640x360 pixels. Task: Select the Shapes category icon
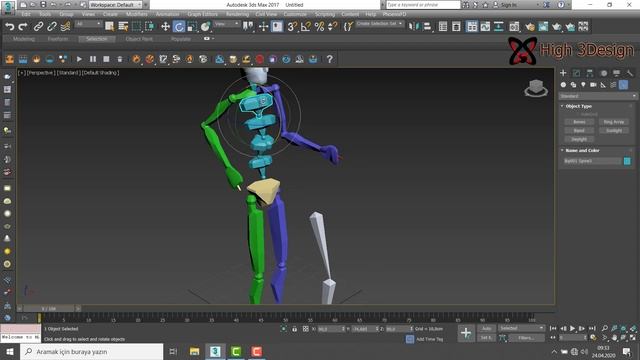pyautogui.click(x=573, y=85)
